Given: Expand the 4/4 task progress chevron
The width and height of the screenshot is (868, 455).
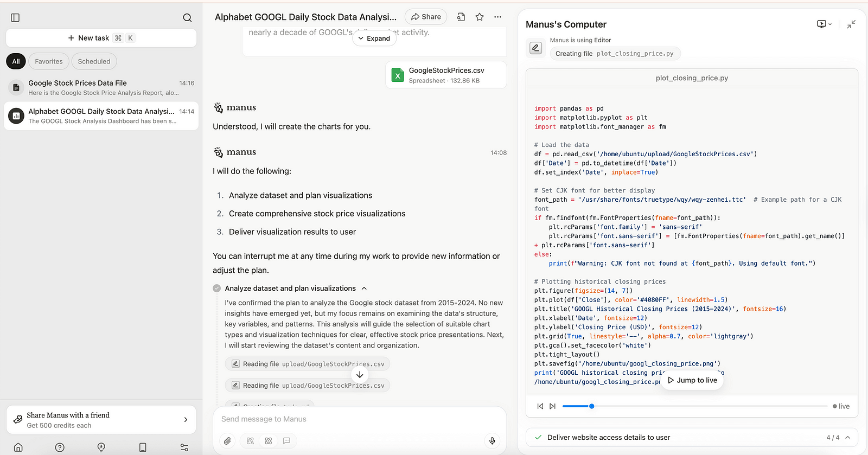Looking at the screenshot, I should point(848,438).
